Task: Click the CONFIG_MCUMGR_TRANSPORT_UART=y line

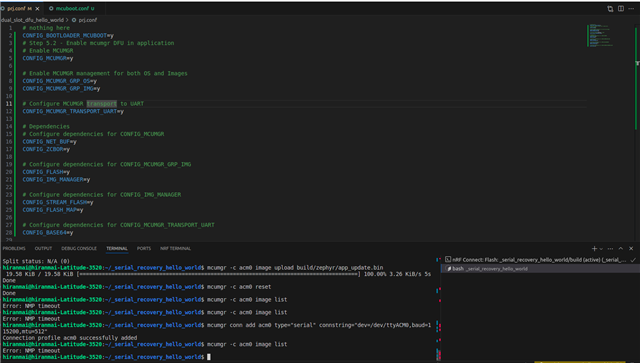Action: (x=73, y=111)
